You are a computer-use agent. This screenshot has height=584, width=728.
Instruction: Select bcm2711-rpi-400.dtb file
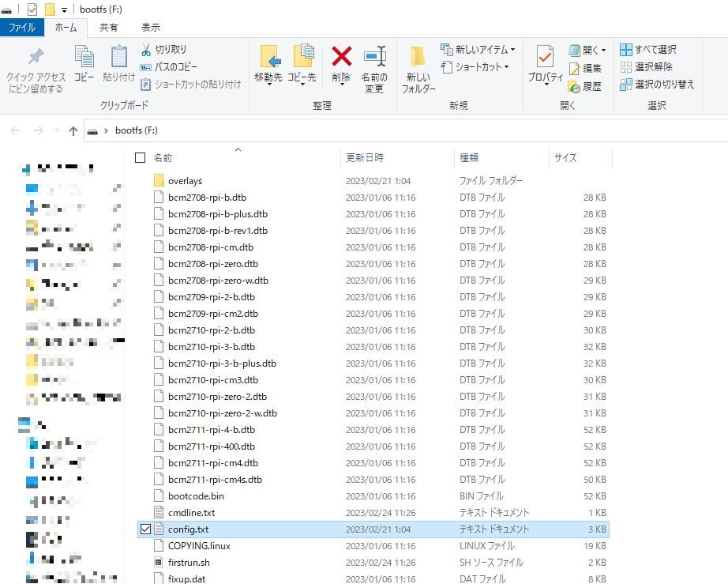click(373, 446)
